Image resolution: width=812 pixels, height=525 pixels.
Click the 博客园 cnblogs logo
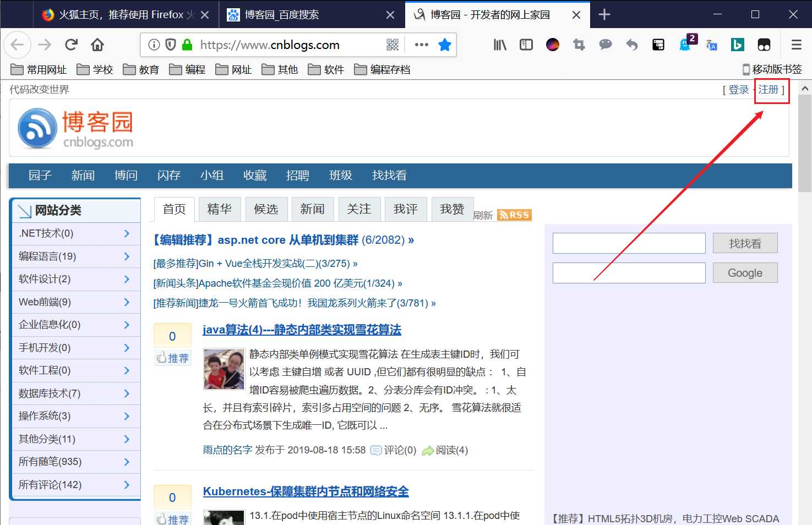[75, 129]
